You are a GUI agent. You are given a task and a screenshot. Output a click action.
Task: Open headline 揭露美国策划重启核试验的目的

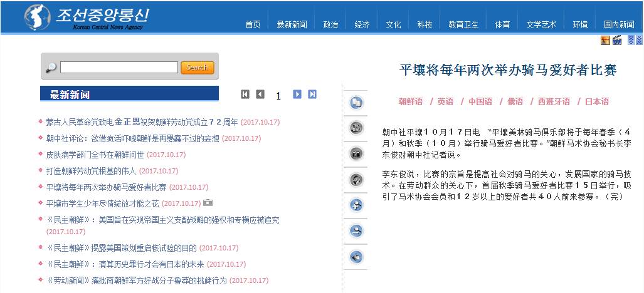122,248
